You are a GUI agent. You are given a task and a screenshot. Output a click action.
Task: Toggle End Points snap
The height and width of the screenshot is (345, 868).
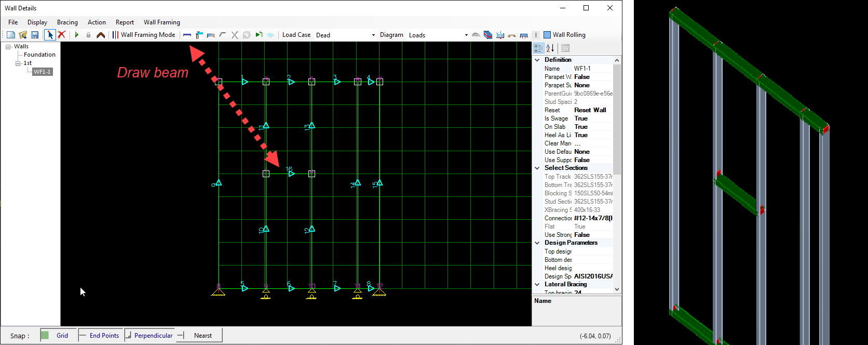(100, 336)
